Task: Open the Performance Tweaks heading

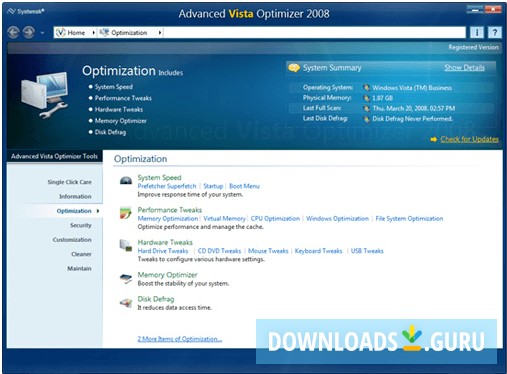Action: [x=170, y=210]
